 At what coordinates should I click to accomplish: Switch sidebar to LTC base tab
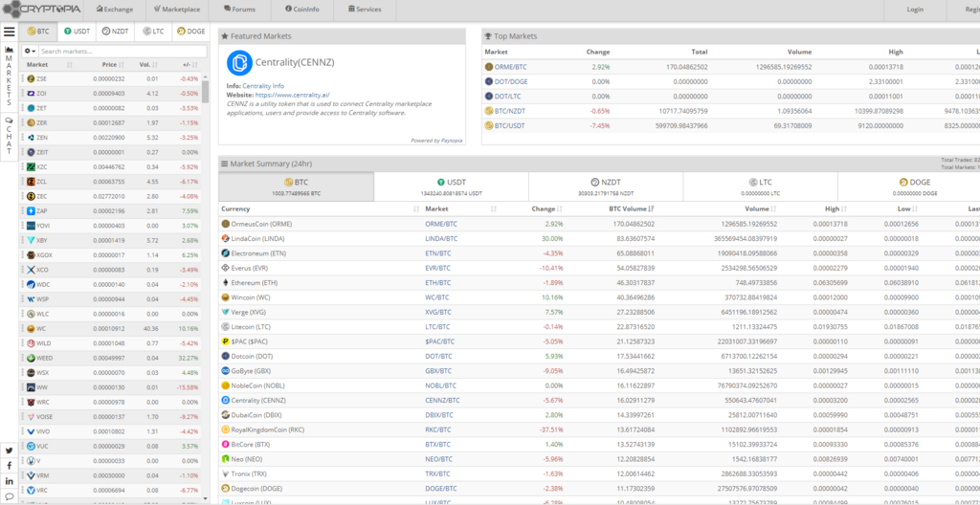click(153, 32)
